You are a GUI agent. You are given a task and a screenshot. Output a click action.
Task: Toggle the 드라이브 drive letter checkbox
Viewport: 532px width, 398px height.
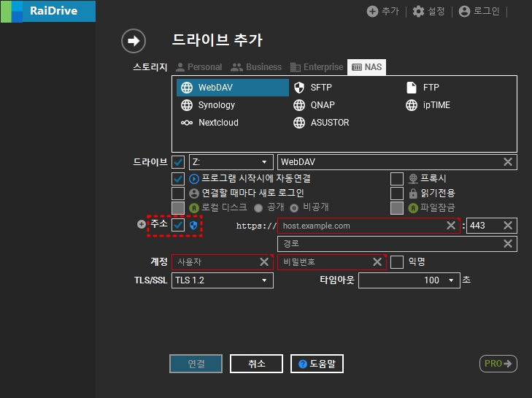click(178, 162)
